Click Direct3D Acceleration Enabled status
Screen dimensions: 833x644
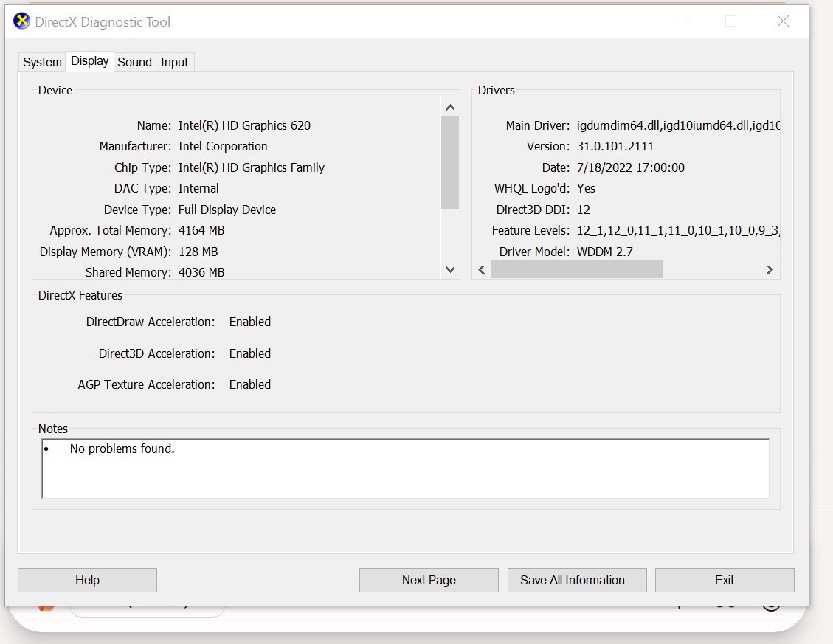click(249, 353)
